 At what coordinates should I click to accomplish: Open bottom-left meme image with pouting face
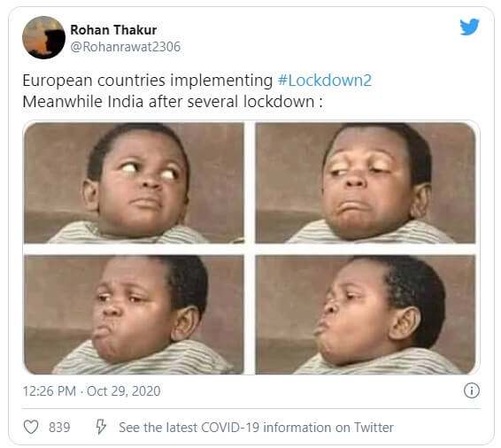134,314
